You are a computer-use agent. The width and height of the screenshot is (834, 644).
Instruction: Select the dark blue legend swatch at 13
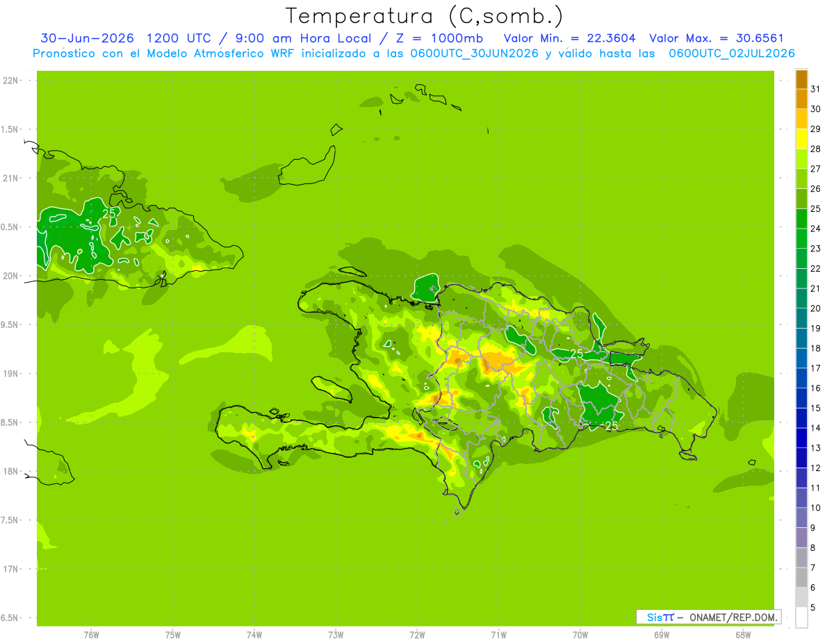pyautogui.click(x=801, y=438)
